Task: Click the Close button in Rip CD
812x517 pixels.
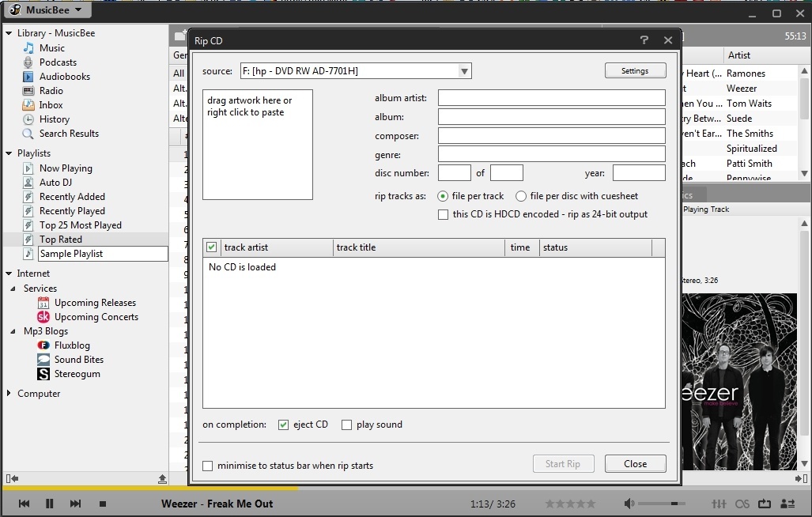Action: pos(635,464)
